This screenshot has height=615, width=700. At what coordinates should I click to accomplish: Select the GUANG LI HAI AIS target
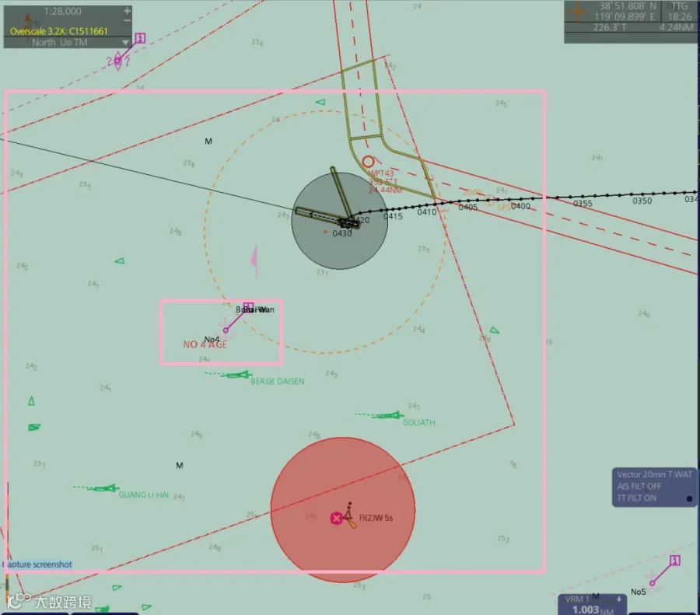[x=104, y=489]
